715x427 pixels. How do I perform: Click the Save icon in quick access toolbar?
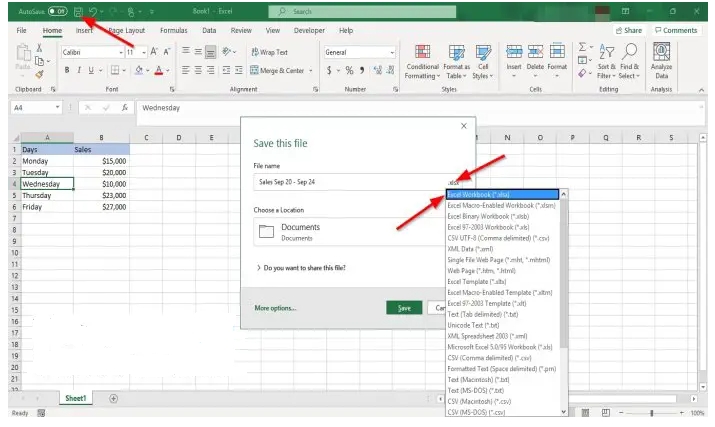(78, 11)
